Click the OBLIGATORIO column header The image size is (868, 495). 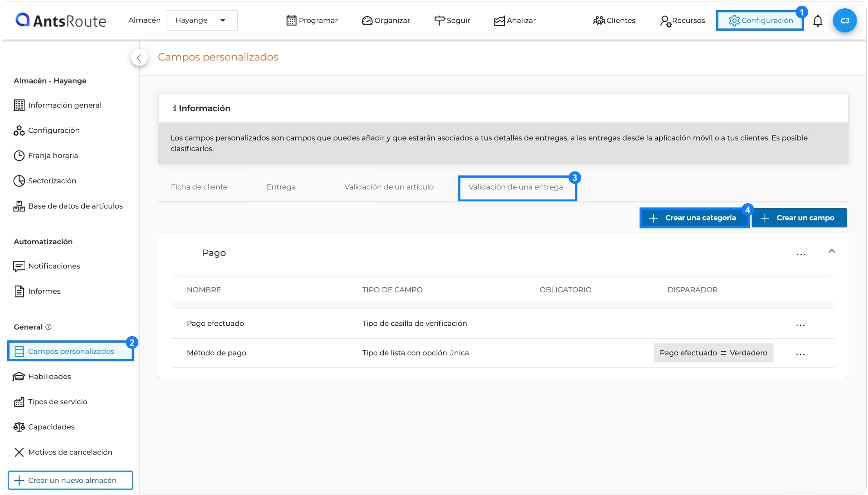[x=565, y=290]
